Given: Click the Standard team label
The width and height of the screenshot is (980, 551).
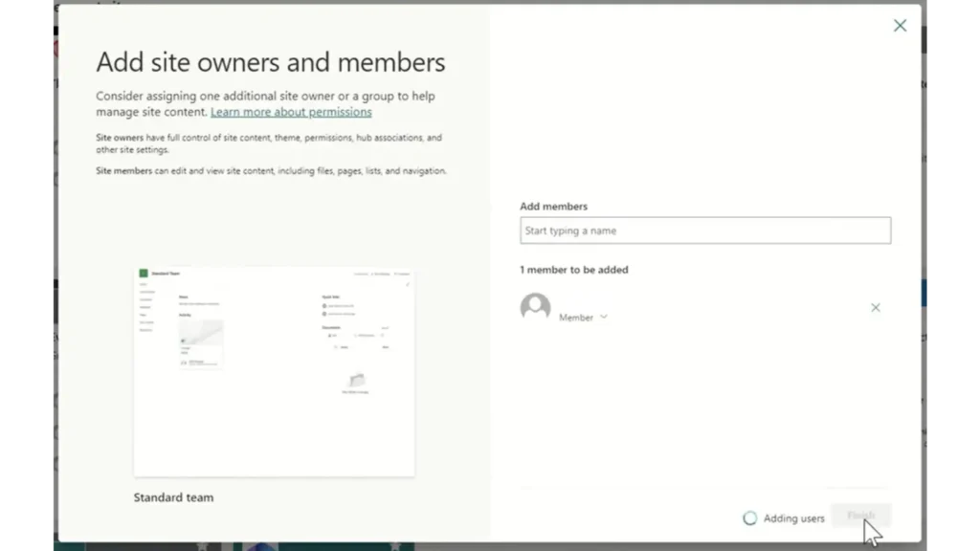Looking at the screenshot, I should (173, 496).
